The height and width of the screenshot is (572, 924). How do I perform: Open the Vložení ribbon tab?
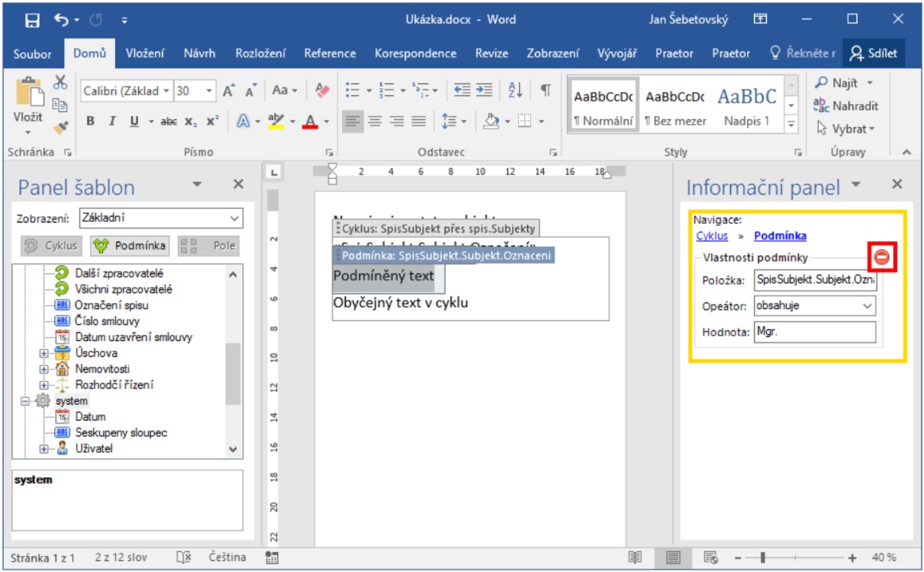click(x=145, y=53)
